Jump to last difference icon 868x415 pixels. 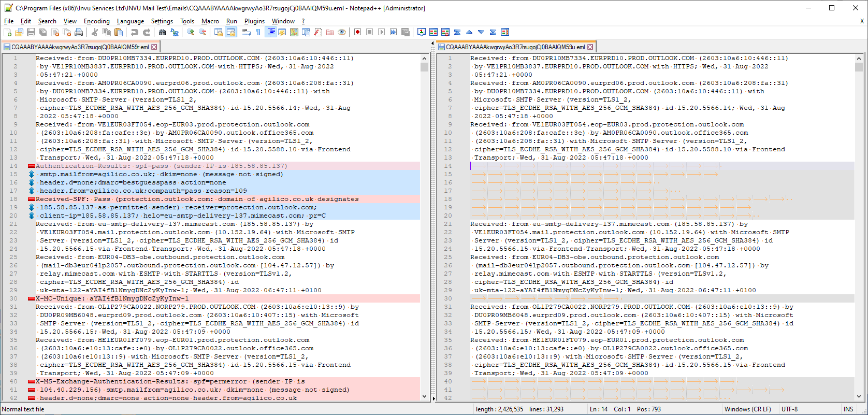493,32
